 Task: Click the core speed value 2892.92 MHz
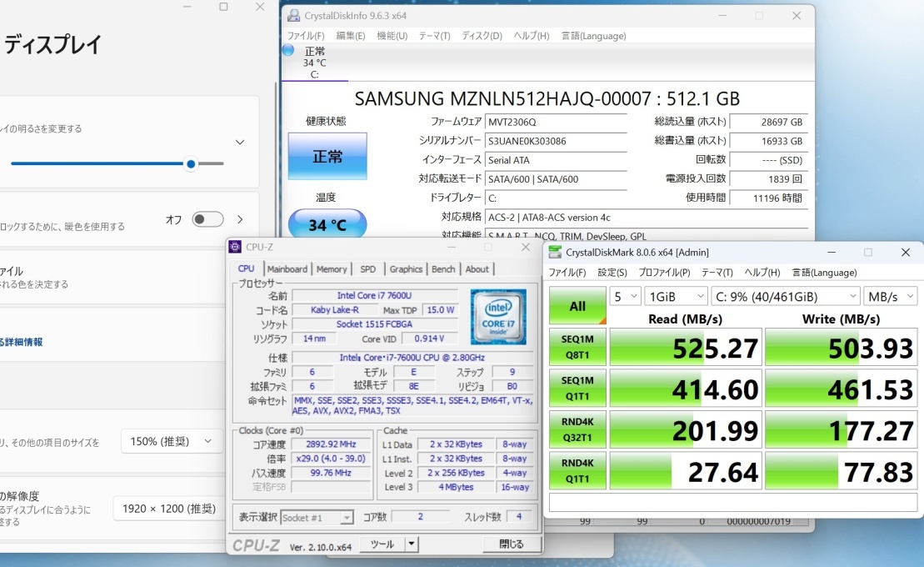pos(331,444)
